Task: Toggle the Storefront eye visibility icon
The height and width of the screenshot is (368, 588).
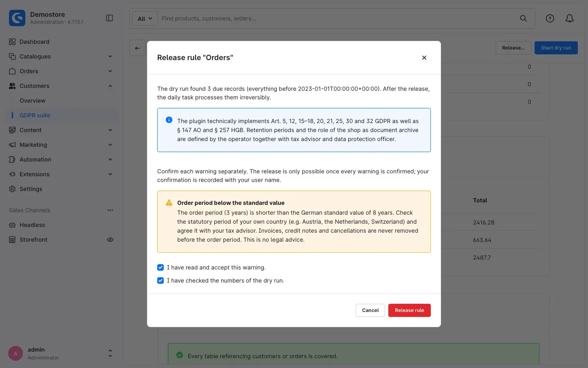Action: [110, 240]
